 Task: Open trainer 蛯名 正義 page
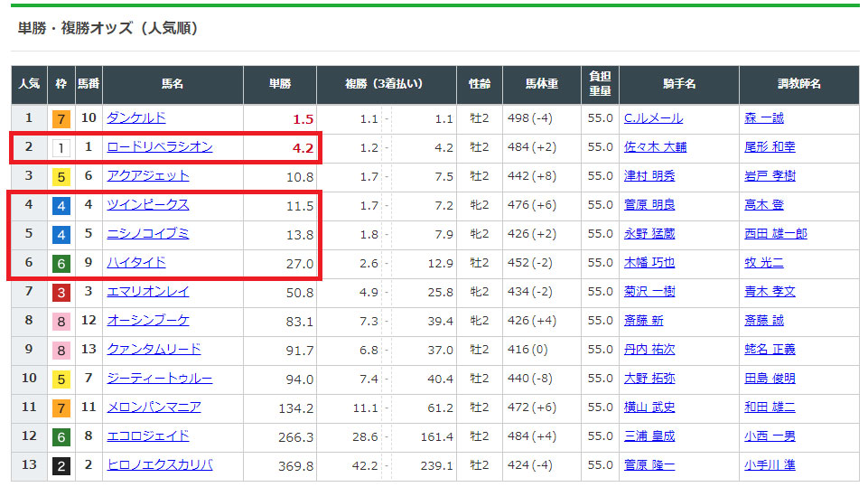(x=770, y=349)
